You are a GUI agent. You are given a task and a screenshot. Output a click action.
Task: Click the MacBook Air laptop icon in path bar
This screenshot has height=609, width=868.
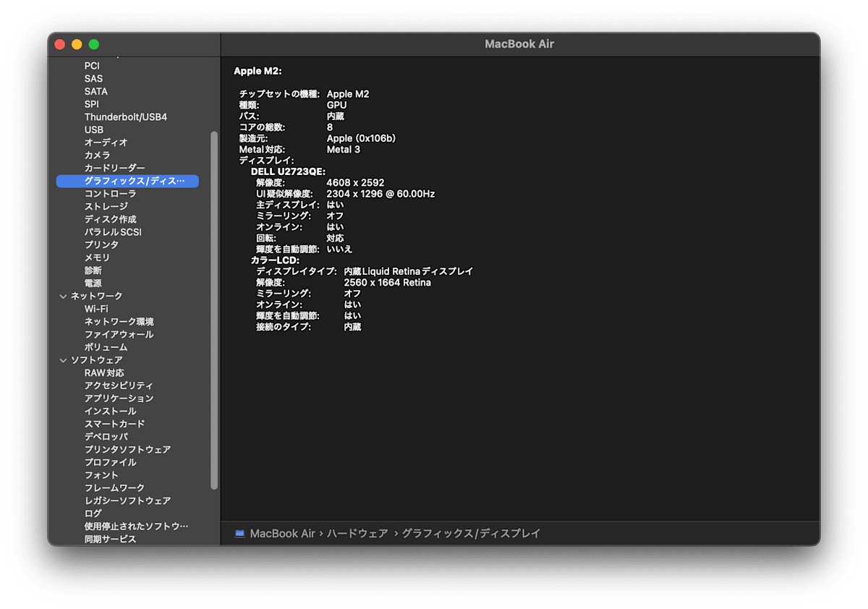tap(239, 534)
